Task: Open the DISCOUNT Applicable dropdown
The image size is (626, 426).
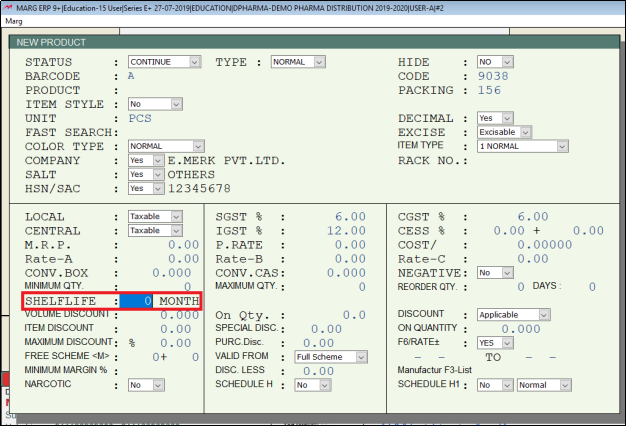Action: [513, 315]
